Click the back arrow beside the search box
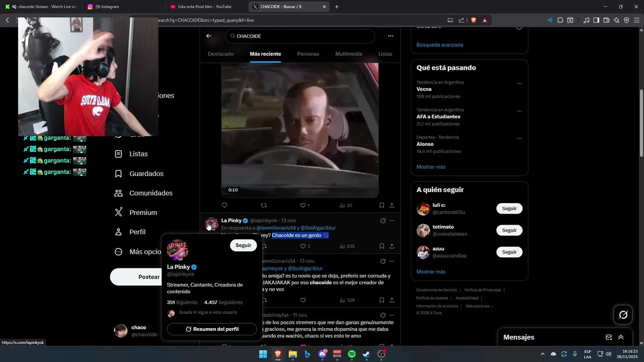644x362 pixels. [x=209, y=36]
